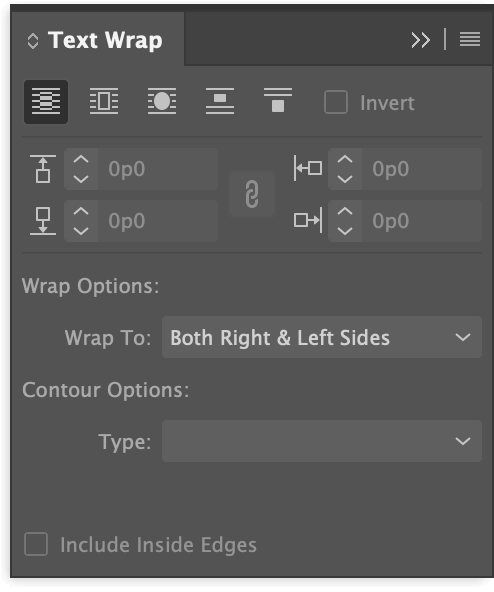Select Jump to next column icon
494x592 pixels.
click(278, 101)
